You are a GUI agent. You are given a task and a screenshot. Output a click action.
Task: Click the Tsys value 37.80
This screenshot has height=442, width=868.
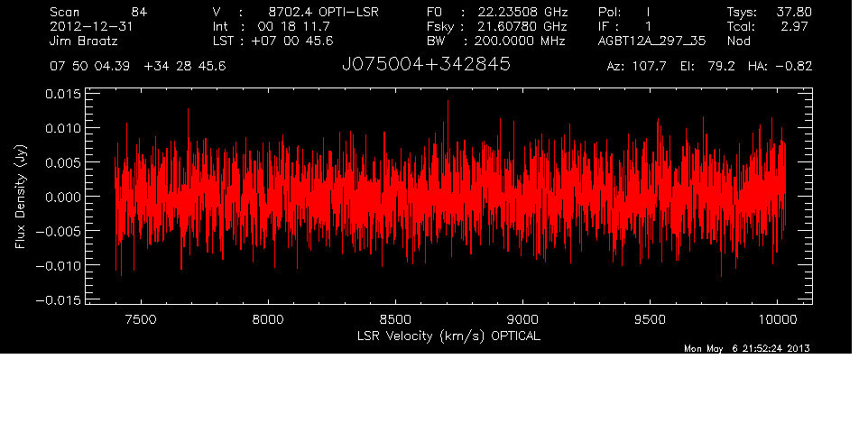[x=794, y=12]
